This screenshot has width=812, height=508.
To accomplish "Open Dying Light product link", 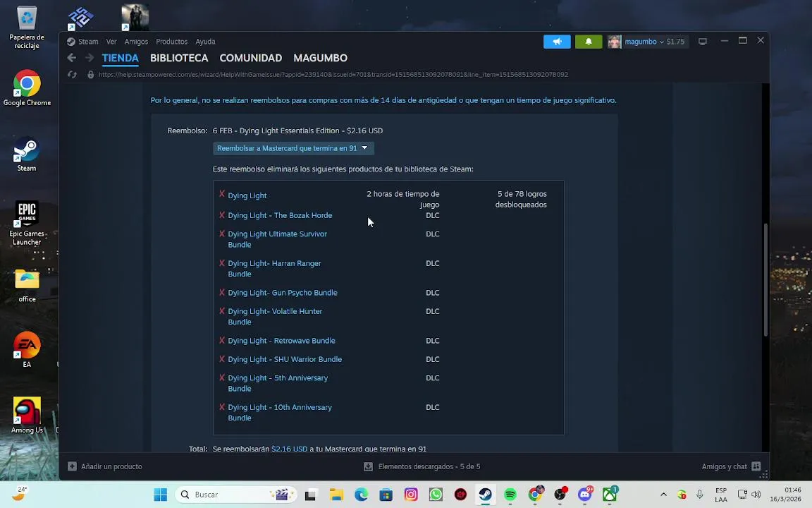I will (247, 195).
